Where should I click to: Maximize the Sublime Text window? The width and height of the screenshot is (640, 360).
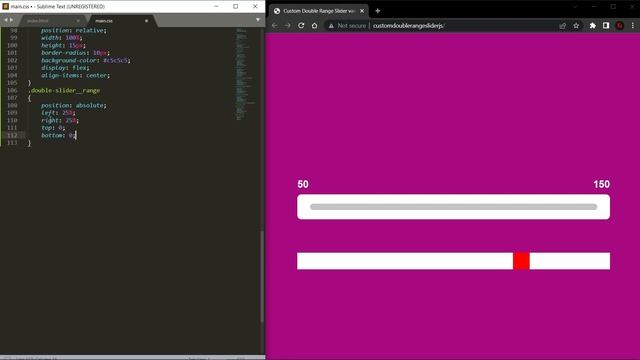coord(236,7)
